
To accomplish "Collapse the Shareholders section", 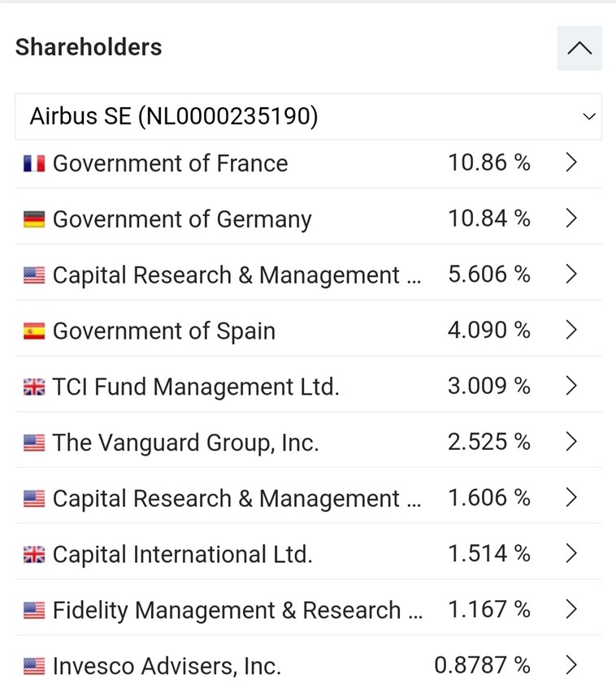I will point(579,48).
